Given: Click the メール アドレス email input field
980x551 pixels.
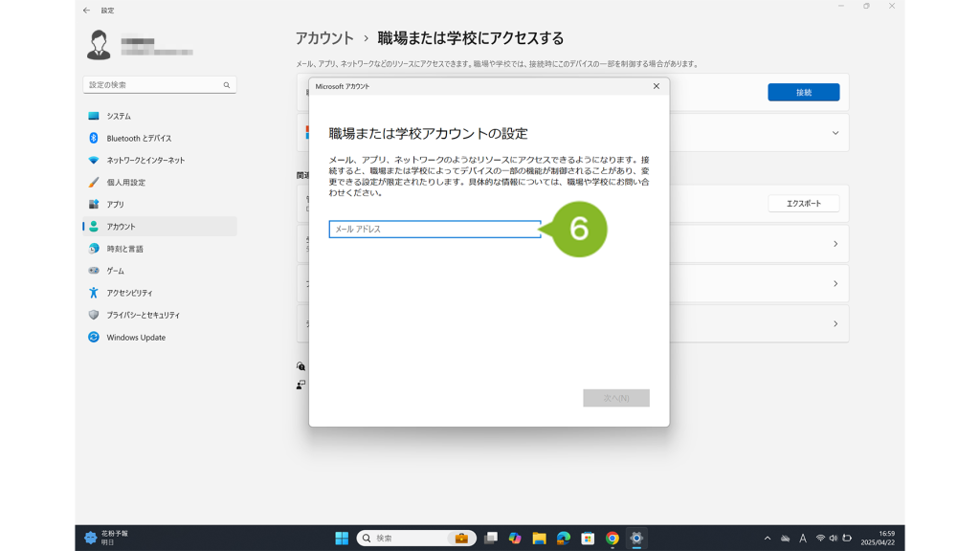Looking at the screenshot, I should [434, 230].
